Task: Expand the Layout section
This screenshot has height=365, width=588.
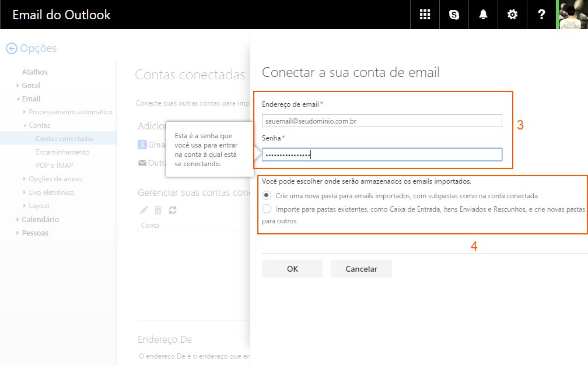Action: 24,206
